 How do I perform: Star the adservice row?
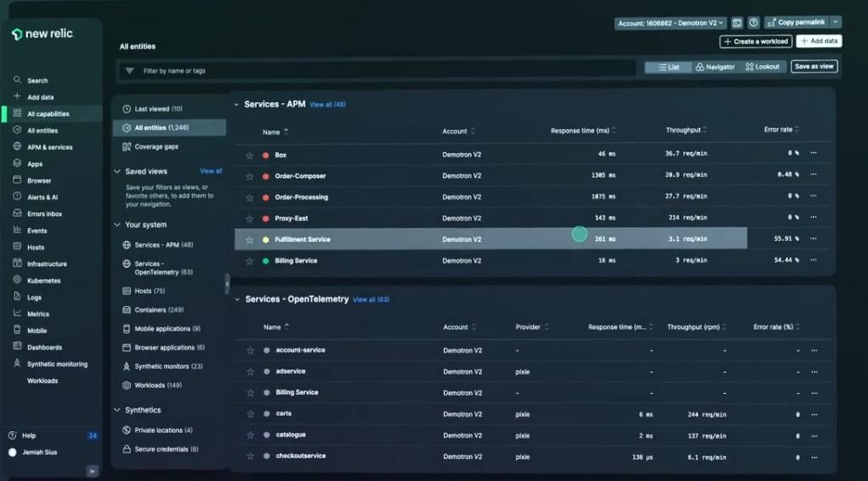[250, 372]
